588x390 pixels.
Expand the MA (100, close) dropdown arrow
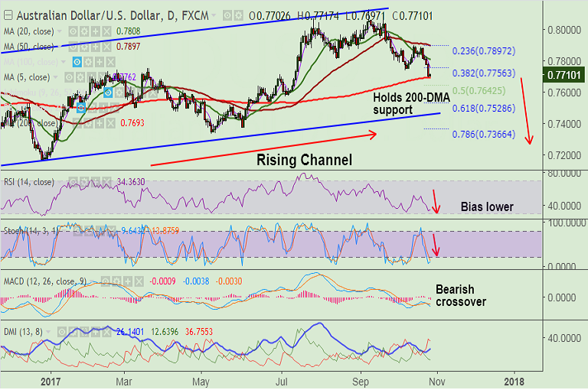tap(64, 62)
